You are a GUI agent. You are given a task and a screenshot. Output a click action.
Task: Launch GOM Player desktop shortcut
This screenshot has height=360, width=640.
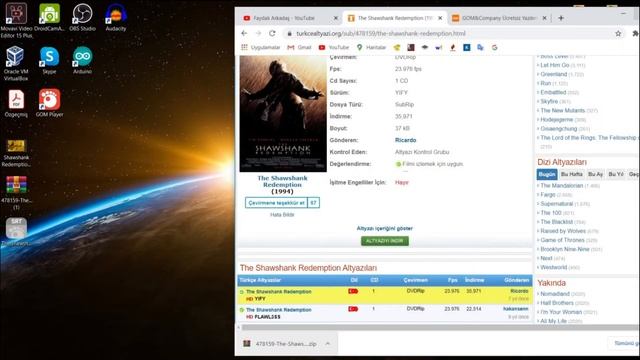(49, 103)
